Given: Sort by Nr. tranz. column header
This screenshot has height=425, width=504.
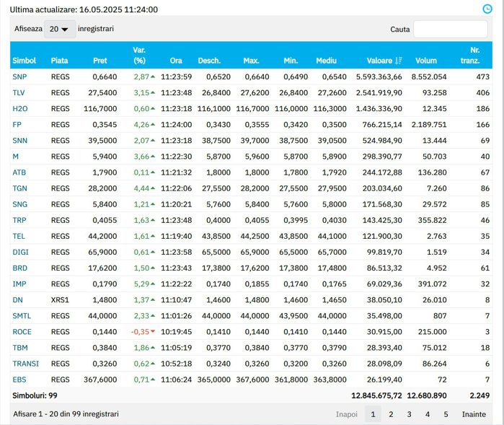Looking at the screenshot, I should [x=469, y=55].
